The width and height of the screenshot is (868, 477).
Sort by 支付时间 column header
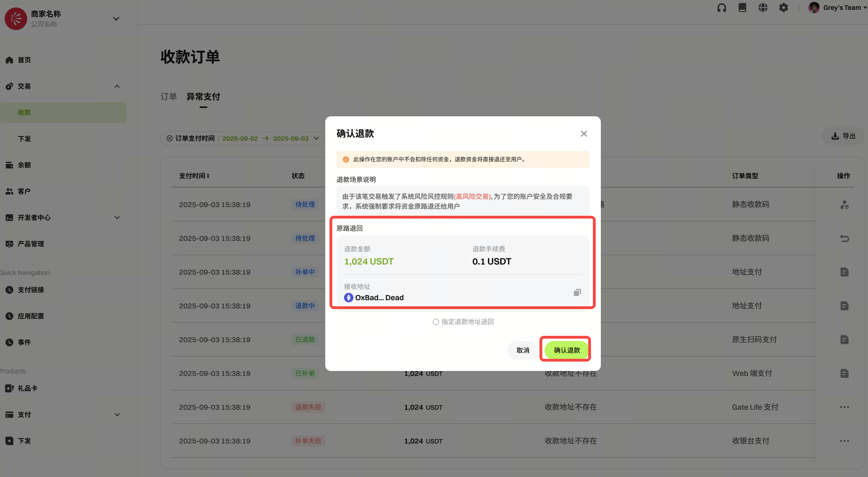[194, 176]
